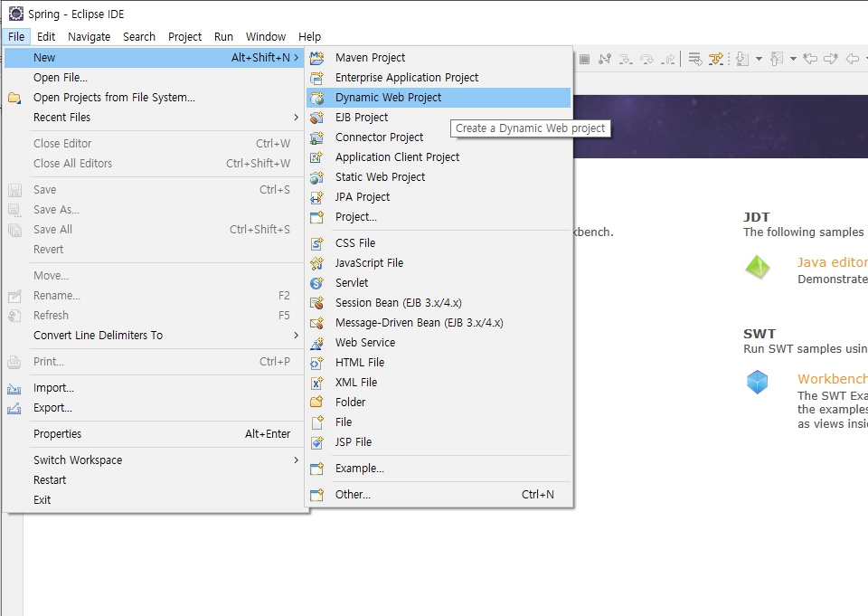Click the CSS File icon
Image resolution: width=868 pixels, height=616 pixels.
[316, 243]
